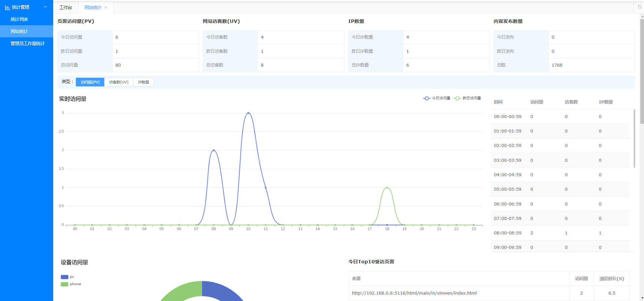This screenshot has width=644, height=301.
Task: Collapse the 统计管理 menu chevron
Action: [45, 7]
